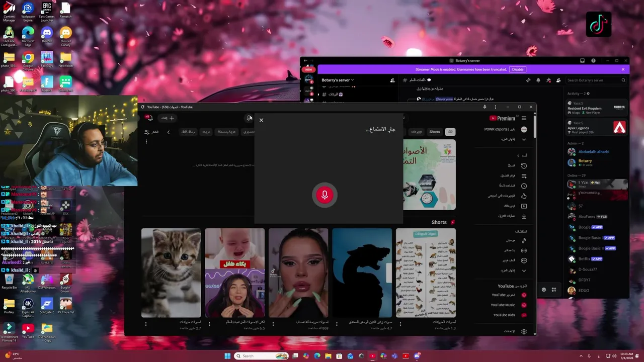The image size is (644, 362).
Task: Open YouTube Studio link in sidebar
Action: (x=509, y=295)
